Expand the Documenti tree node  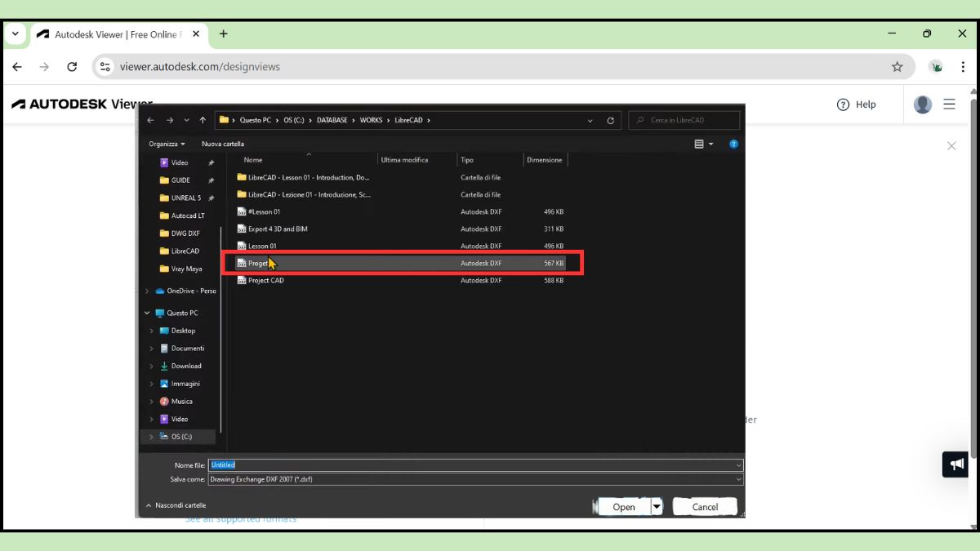tap(152, 349)
